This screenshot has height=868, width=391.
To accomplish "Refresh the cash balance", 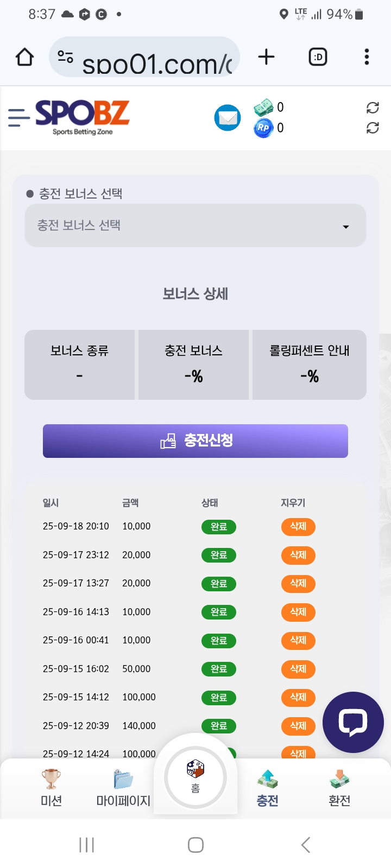I will (x=373, y=107).
